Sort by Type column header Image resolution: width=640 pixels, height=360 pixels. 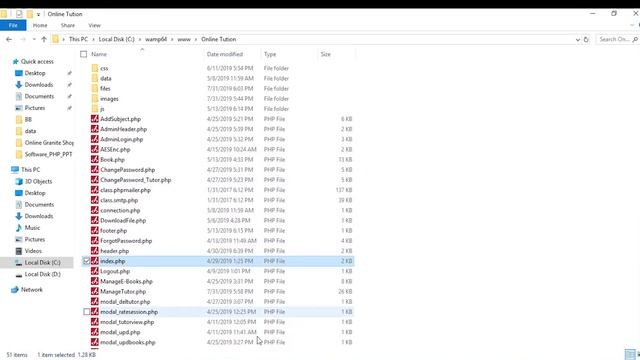(270, 54)
